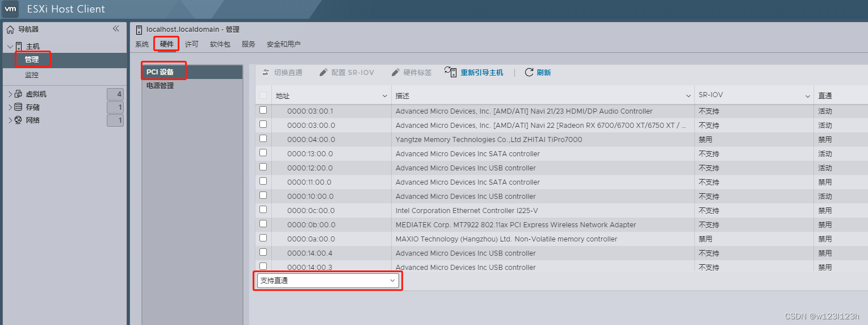Switch to the 软件包 tab
Viewport: 868px width, 325px height.
tap(220, 44)
